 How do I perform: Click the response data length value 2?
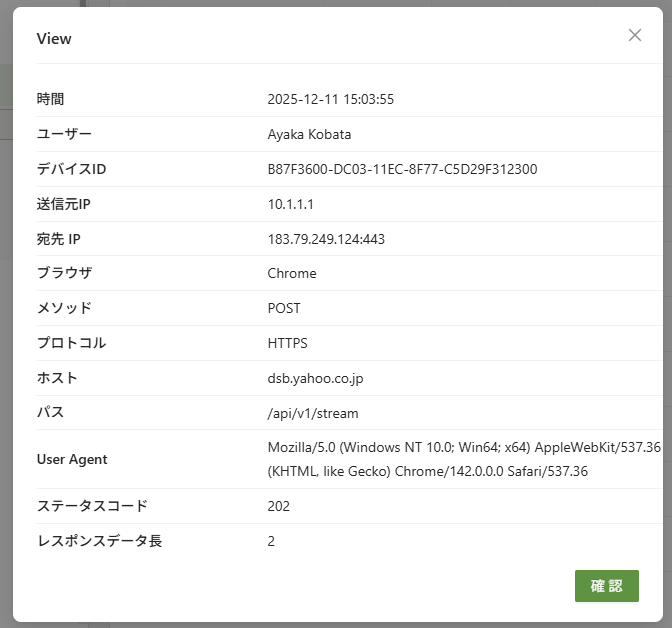click(271, 541)
